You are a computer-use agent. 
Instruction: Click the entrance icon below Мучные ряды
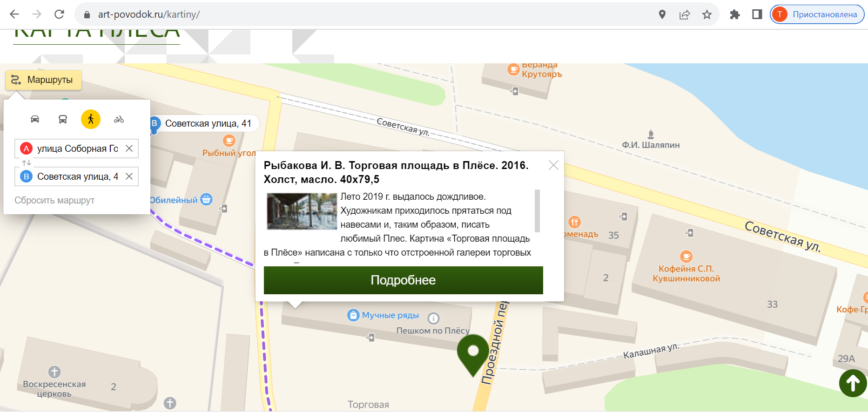tap(370, 337)
